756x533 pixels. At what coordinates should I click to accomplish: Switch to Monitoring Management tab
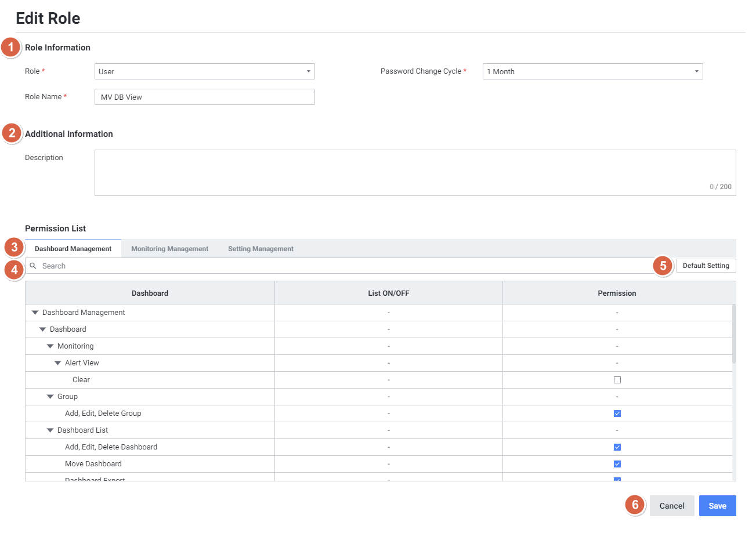pyautogui.click(x=169, y=249)
